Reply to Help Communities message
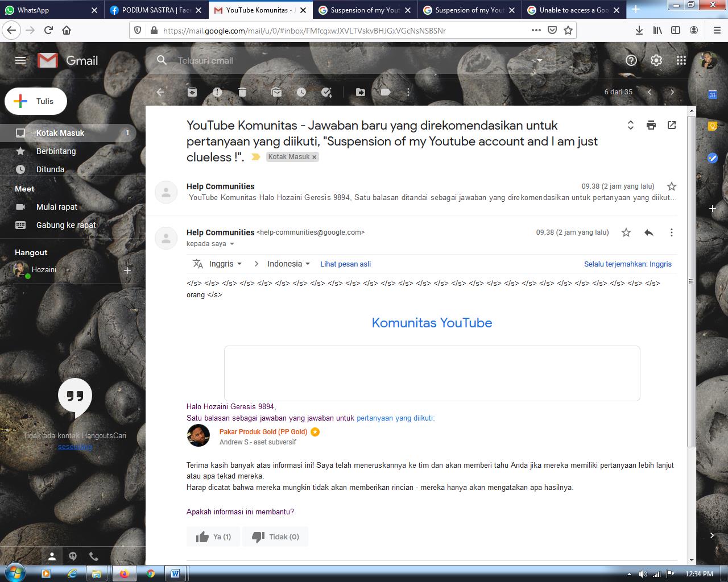Screen dimensions: 728x582 pyautogui.click(x=649, y=232)
